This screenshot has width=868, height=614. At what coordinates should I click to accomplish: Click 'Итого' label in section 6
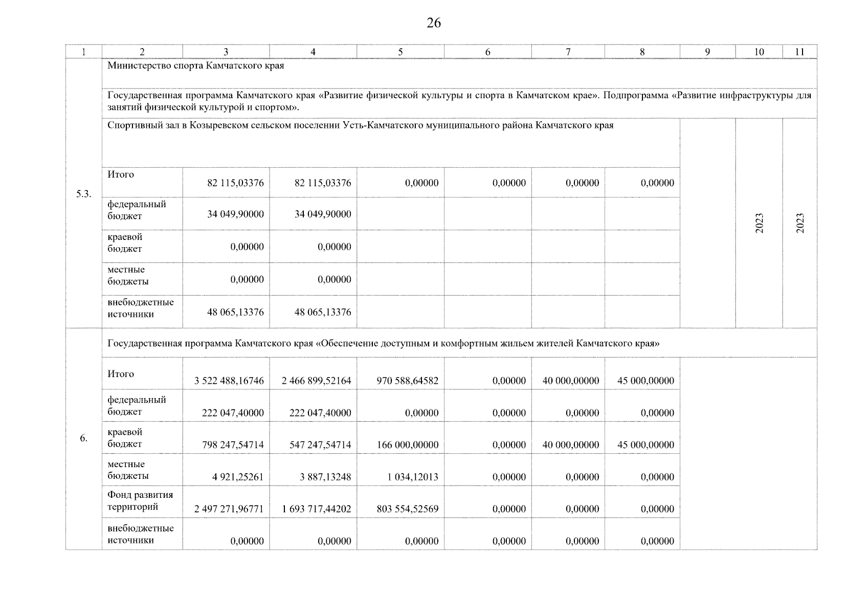coord(121,374)
